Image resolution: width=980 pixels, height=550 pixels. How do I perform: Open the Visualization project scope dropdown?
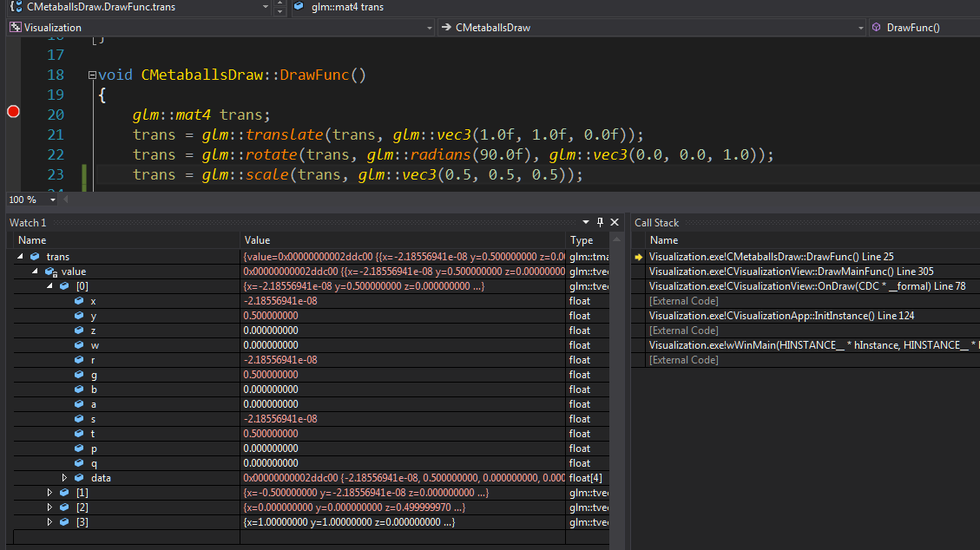coord(429,28)
